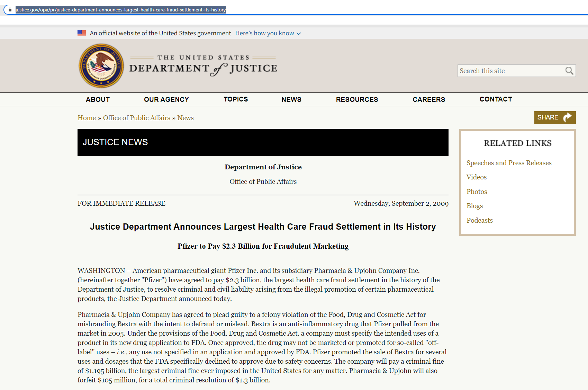Open Office of Public Affairs breadcrumb
This screenshot has width=588, height=390.
pyautogui.click(x=137, y=118)
